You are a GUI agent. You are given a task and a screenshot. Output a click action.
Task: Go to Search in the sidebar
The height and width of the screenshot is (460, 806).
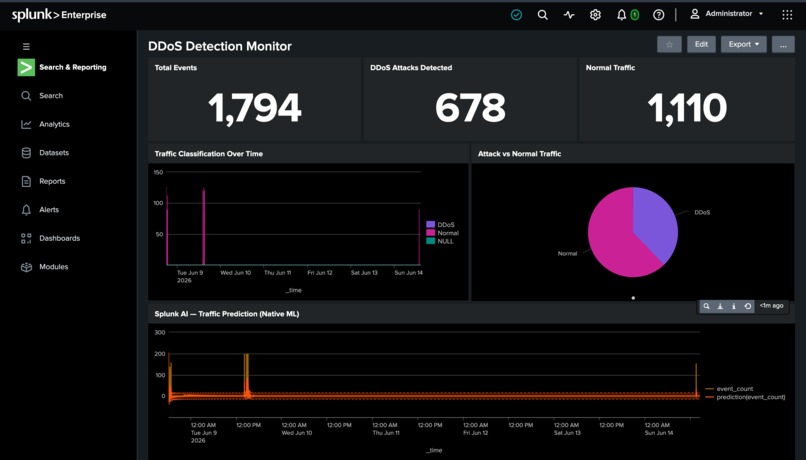51,96
